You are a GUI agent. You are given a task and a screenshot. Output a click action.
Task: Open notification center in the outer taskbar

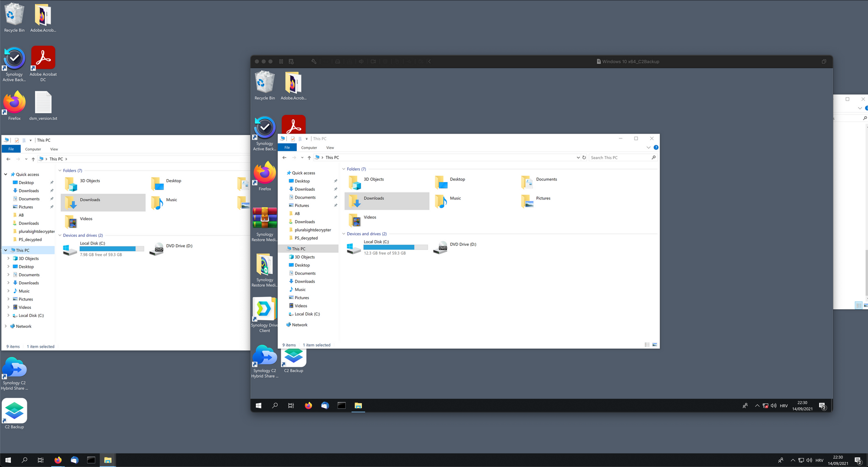858,460
